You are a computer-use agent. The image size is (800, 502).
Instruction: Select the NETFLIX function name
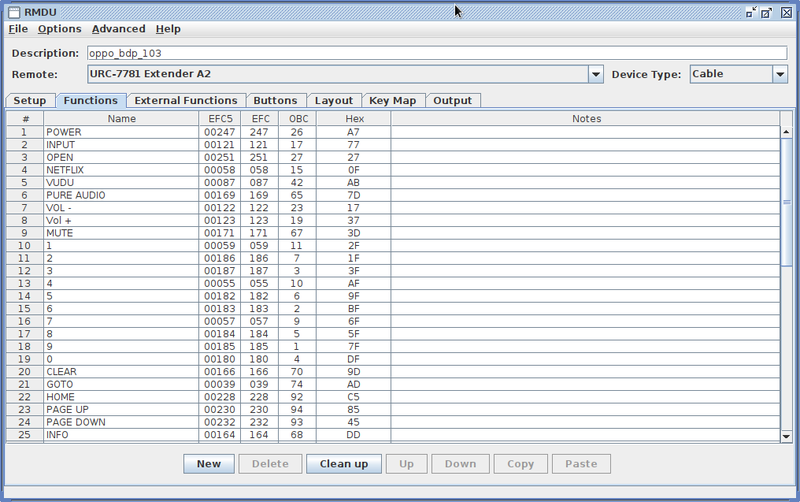coord(121,170)
